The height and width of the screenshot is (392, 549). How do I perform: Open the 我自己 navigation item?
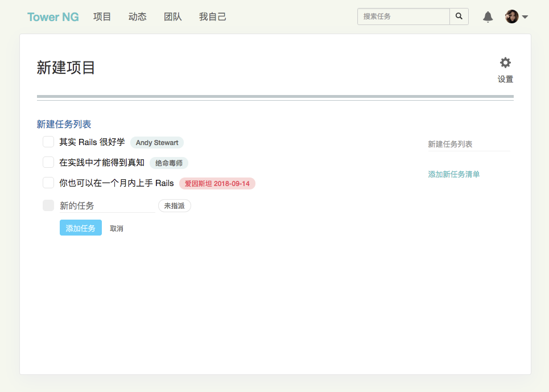213,17
